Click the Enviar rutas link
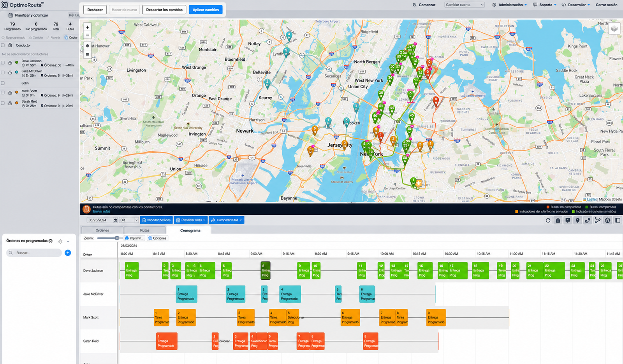The image size is (623, 364). tap(102, 212)
